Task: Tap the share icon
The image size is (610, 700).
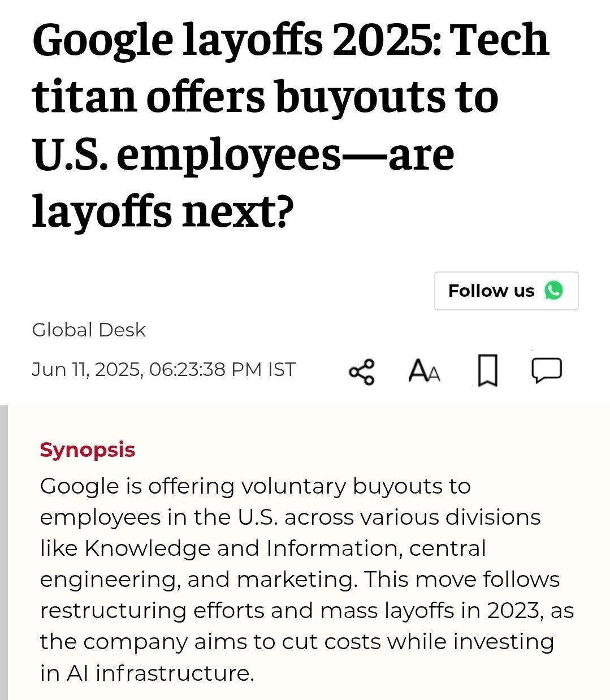Action: point(362,371)
